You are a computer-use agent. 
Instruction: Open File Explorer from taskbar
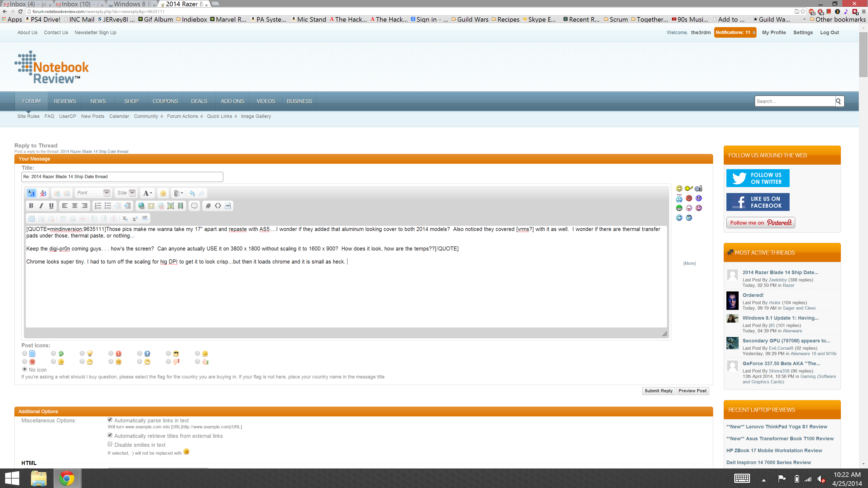(39, 478)
